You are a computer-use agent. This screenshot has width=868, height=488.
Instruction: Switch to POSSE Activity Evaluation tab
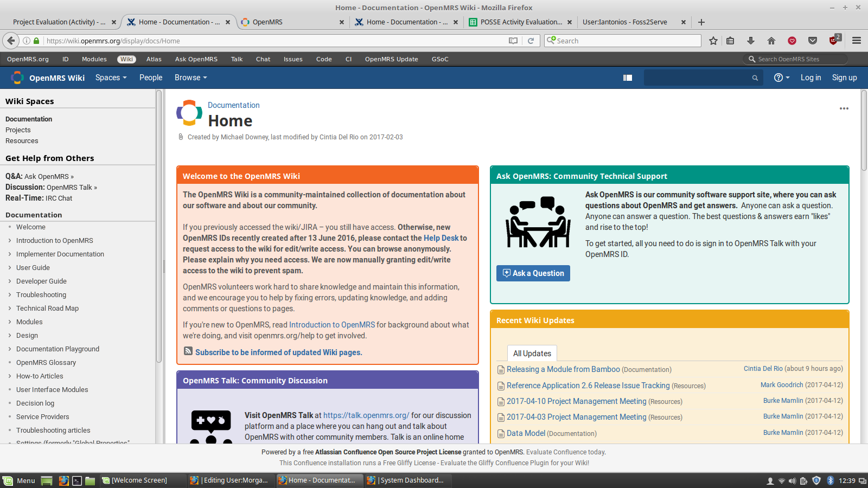[x=521, y=22]
